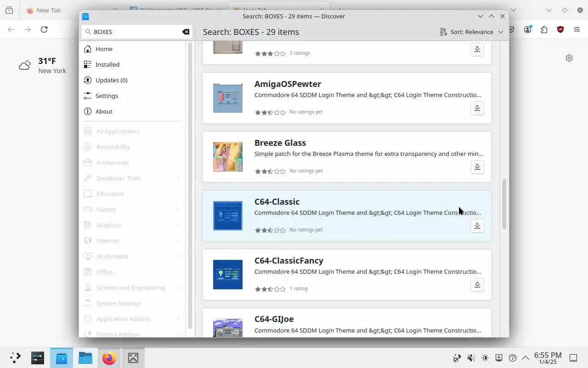
Task: Click the BOXES search input field
Action: 137,32
